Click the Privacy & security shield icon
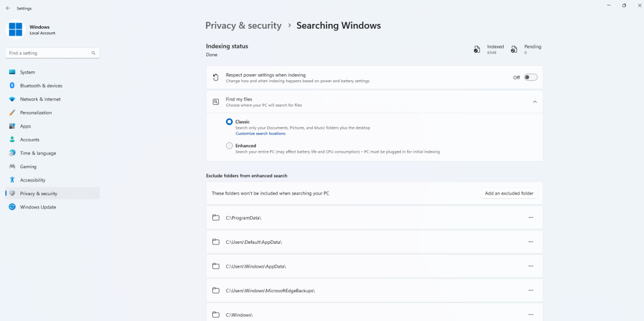The height and width of the screenshot is (321, 644). pyautogui.click(x=13, y=193)
